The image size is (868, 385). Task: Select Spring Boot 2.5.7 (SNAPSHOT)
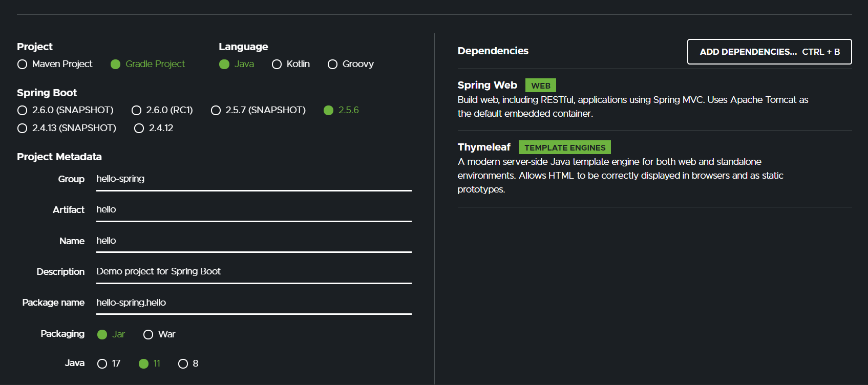(258, 110)
